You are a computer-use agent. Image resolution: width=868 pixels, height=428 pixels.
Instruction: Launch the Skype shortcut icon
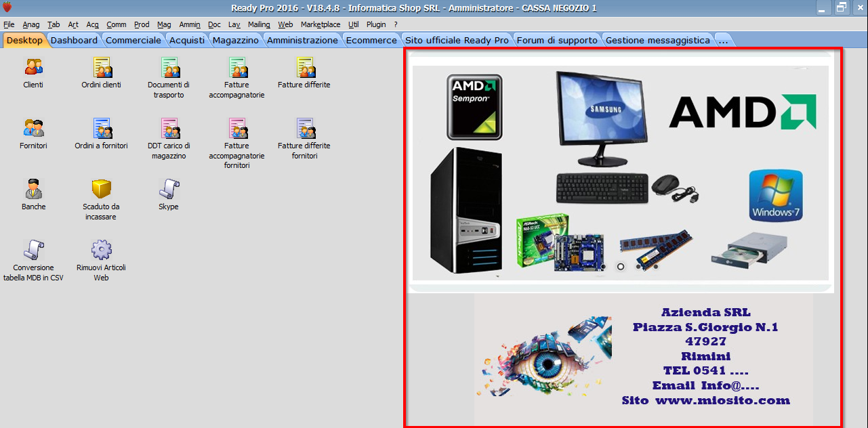tap(169, 189)
